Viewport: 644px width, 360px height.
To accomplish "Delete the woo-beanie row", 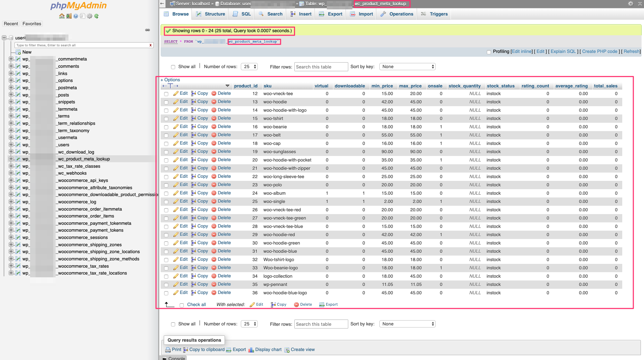I will point(224,127).
